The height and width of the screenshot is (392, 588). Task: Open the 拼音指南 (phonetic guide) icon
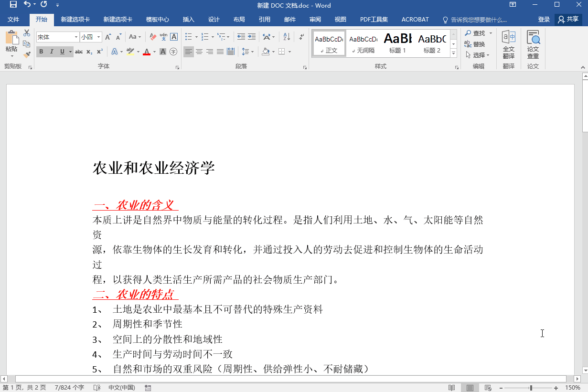coord(163,36)
